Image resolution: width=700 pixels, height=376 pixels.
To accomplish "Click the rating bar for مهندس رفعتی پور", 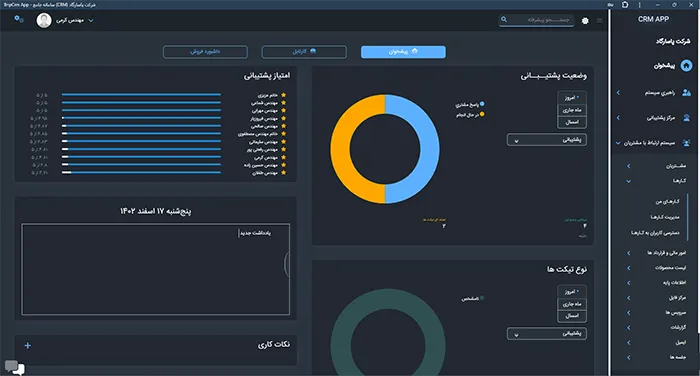I will tap(142, 149).
